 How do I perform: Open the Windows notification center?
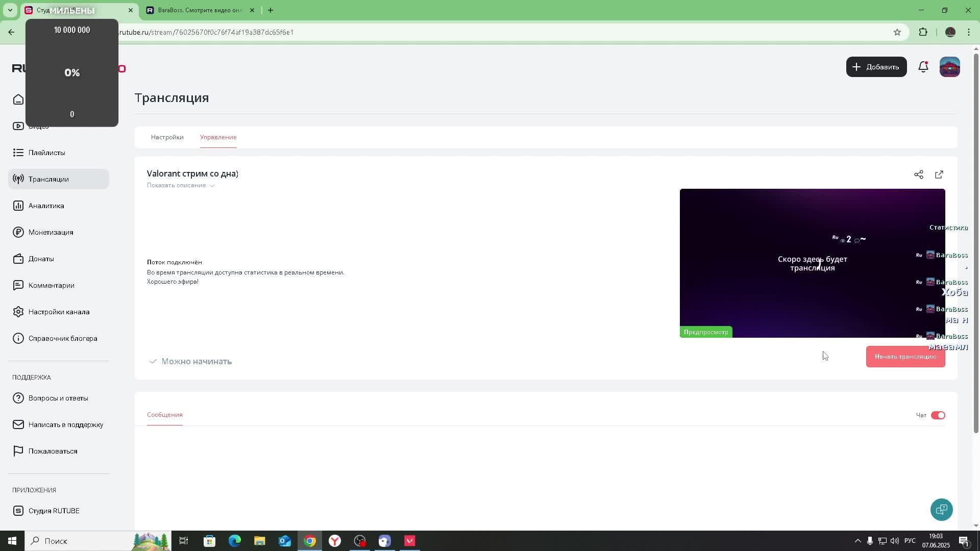point(964,541)
